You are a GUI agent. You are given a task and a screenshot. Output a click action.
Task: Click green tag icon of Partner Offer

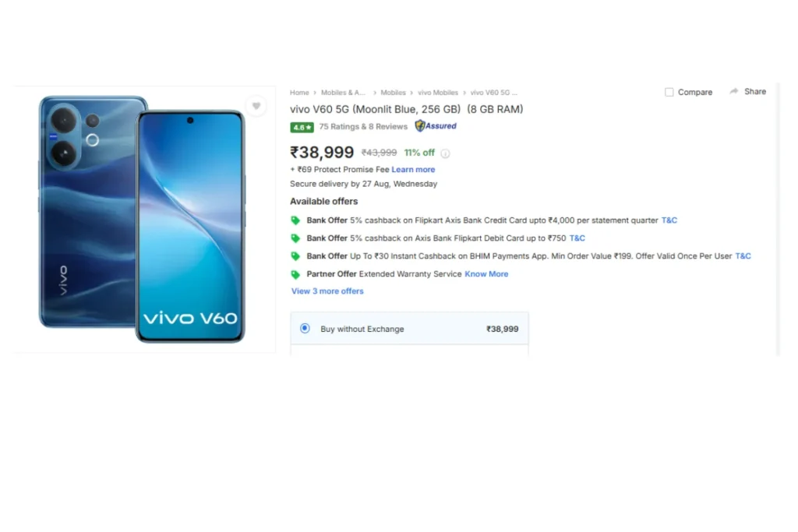(295, 274)
